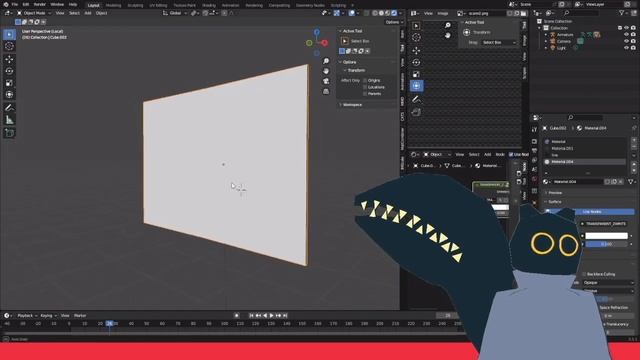Image resolution: width=640 pixels, height=360 pixels.
Task: Enable Affect Only Locations checkbox
Action: (x=365, y=87)
